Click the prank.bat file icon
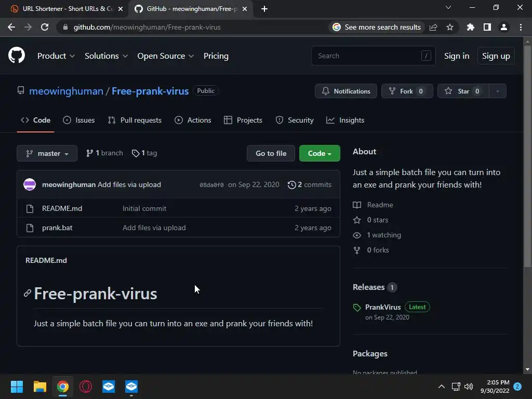The image size is (532, 399). click(x=30, y=228)
